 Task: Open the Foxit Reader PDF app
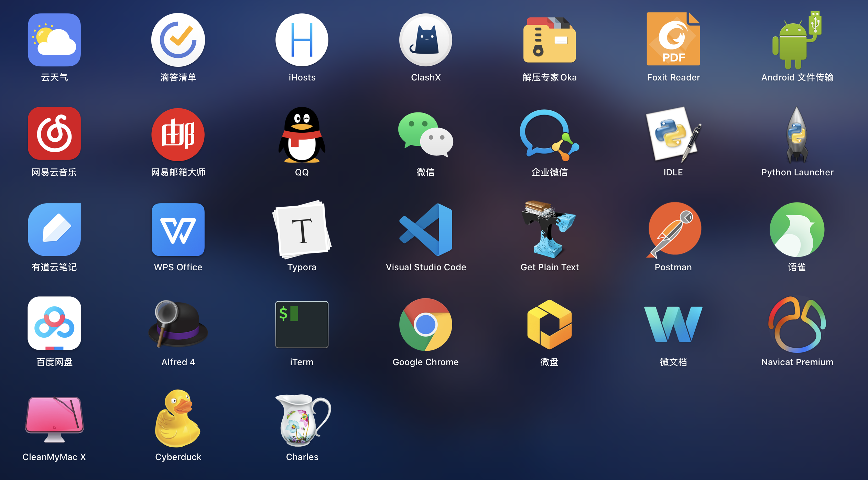pos(673,40)
